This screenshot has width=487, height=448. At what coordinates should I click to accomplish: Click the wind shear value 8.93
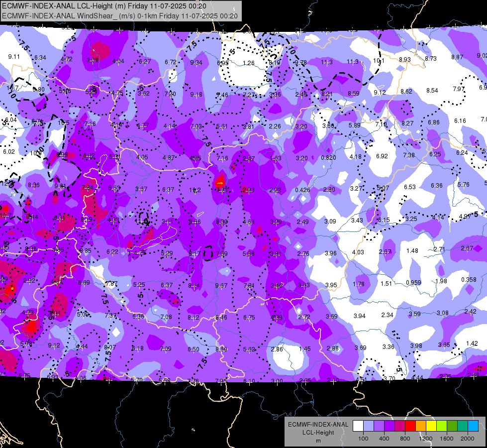click(x=405, y=59)
